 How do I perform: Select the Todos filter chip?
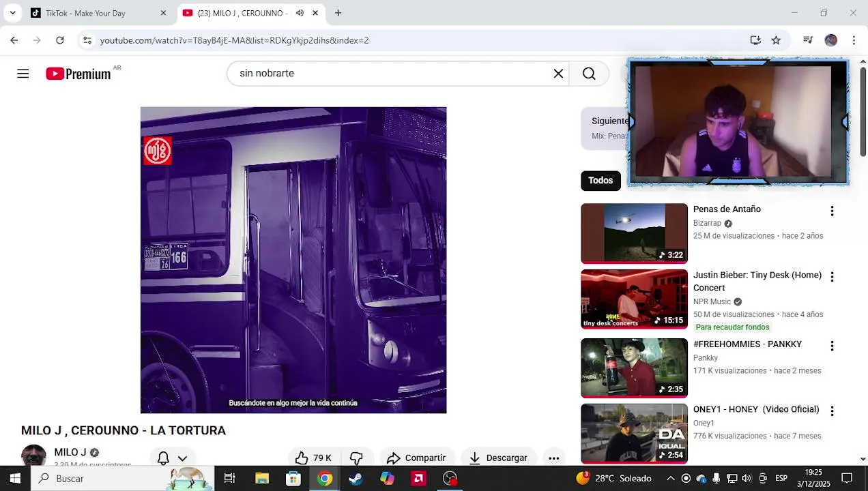(x=601, y=181)
